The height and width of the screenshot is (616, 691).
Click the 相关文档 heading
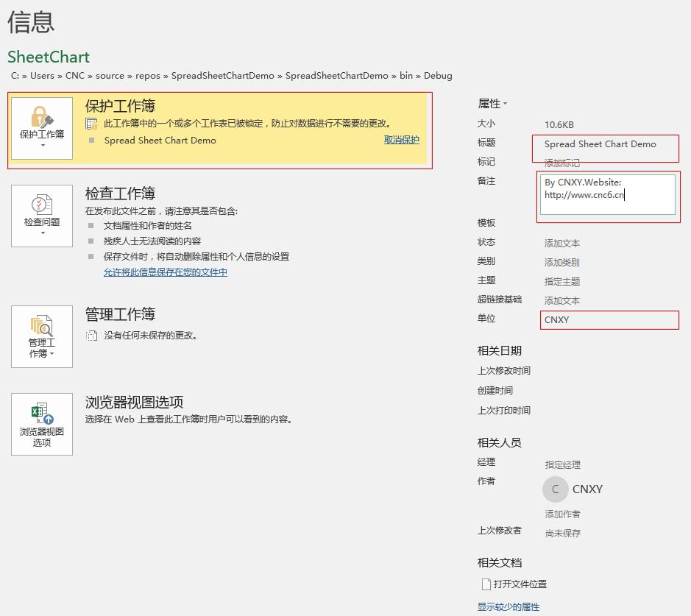(499, 563)
